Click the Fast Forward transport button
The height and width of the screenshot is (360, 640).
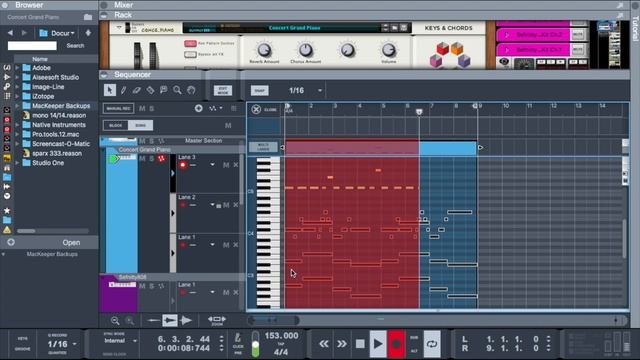tap(342, 344)
